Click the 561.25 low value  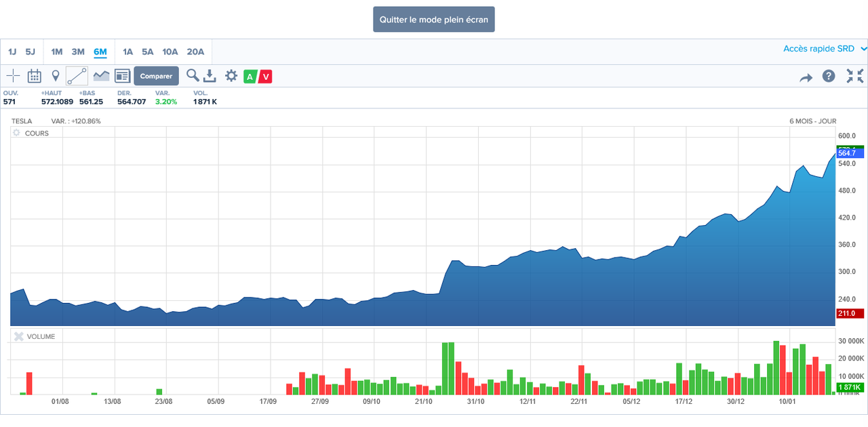point(91,102)
